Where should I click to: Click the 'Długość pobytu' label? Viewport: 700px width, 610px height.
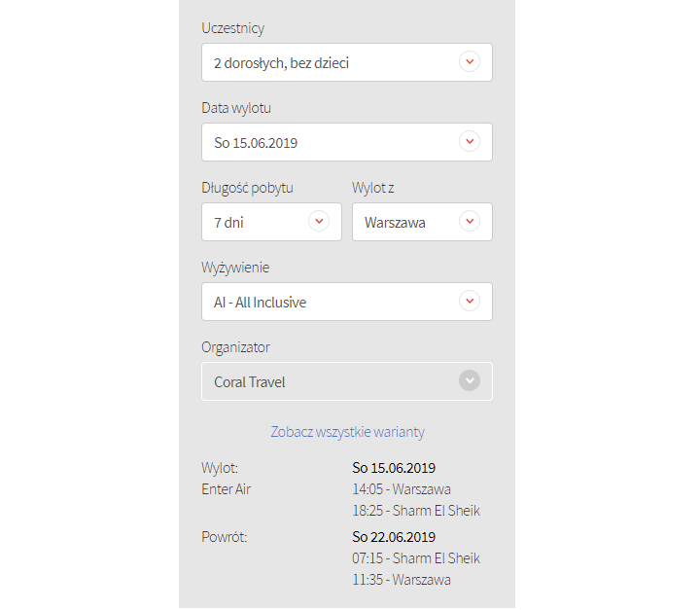[x=247, y=188]
